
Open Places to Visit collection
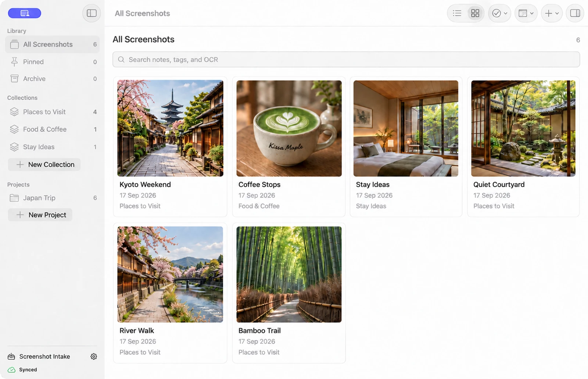click(x=53, y=112)
